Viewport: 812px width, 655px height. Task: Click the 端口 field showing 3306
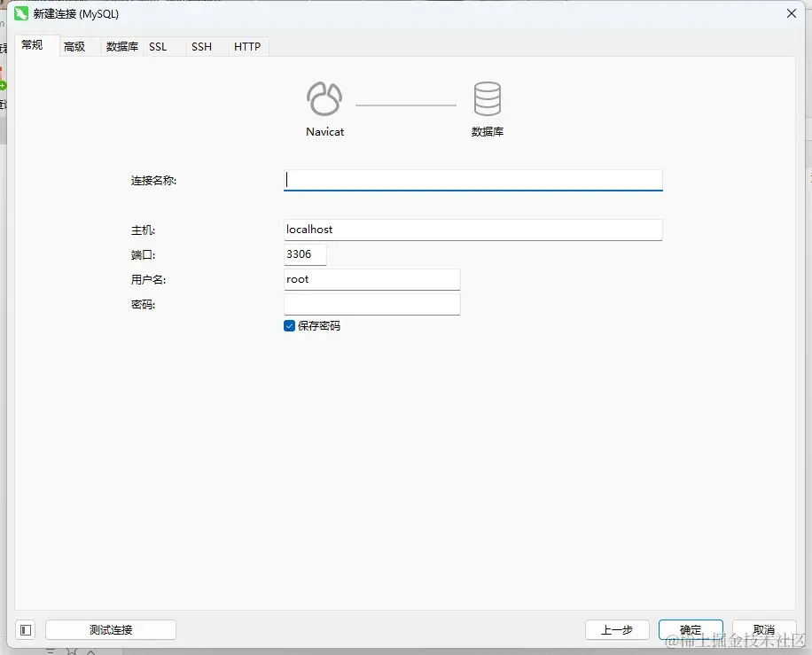pyautogui.click(x=305, y=254)
